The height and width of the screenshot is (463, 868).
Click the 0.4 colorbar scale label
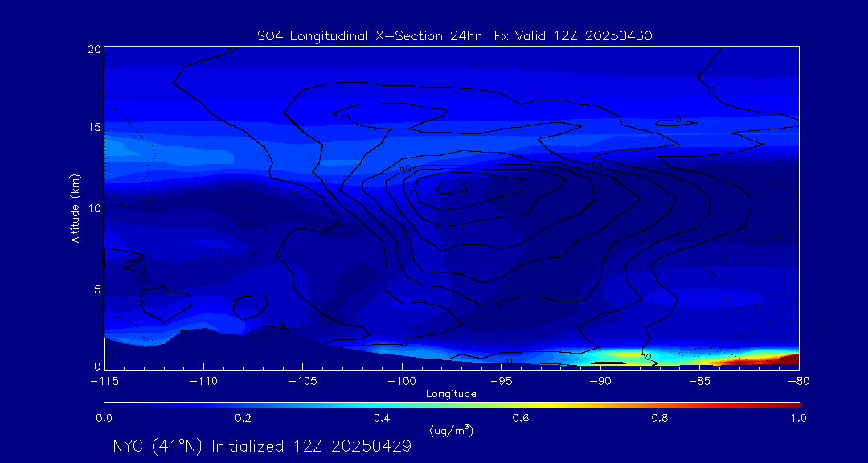[x=382, y=418]
